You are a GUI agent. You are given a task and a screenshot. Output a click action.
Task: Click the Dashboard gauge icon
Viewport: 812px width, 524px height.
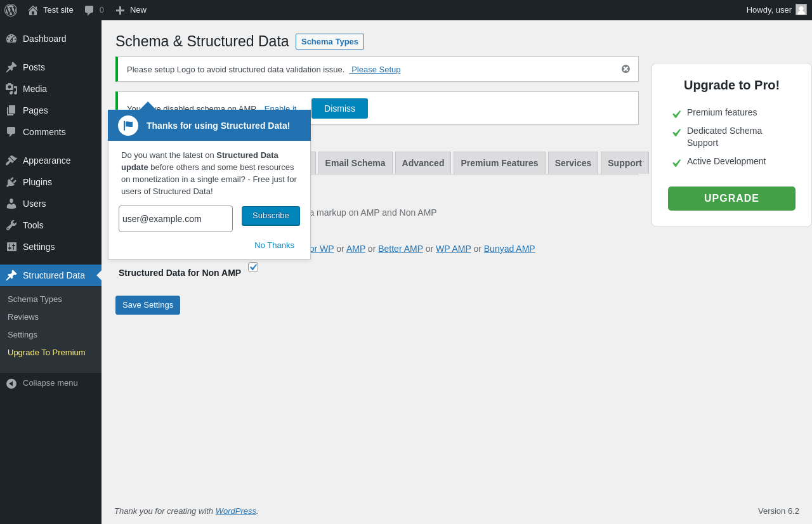point(11,39)
